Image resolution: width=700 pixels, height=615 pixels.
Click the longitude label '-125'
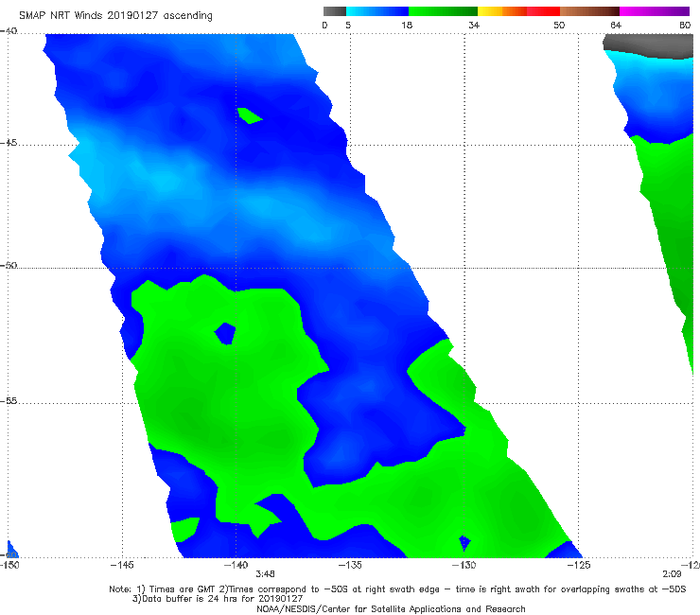pyautogui.click(x=579, y=565)
